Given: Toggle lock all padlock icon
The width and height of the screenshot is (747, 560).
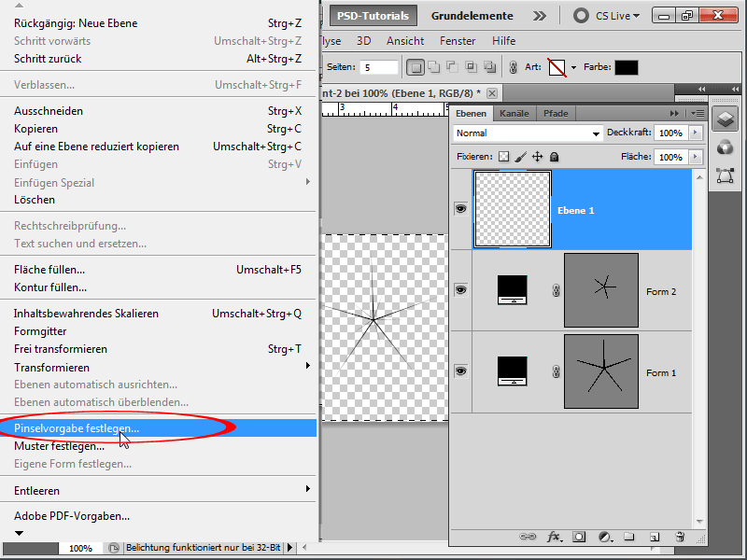Looking at the screenshot, I should (x=554, y=157).
